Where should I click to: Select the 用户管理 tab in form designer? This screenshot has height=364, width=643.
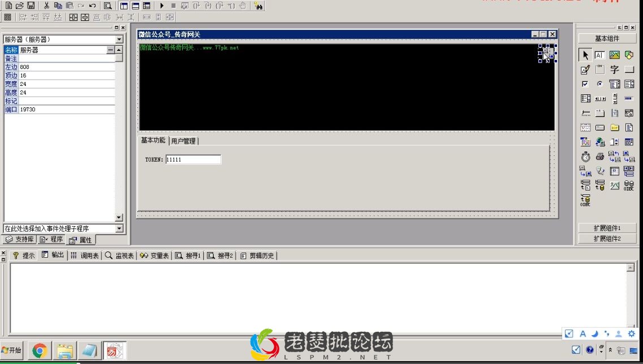(183, 141)
